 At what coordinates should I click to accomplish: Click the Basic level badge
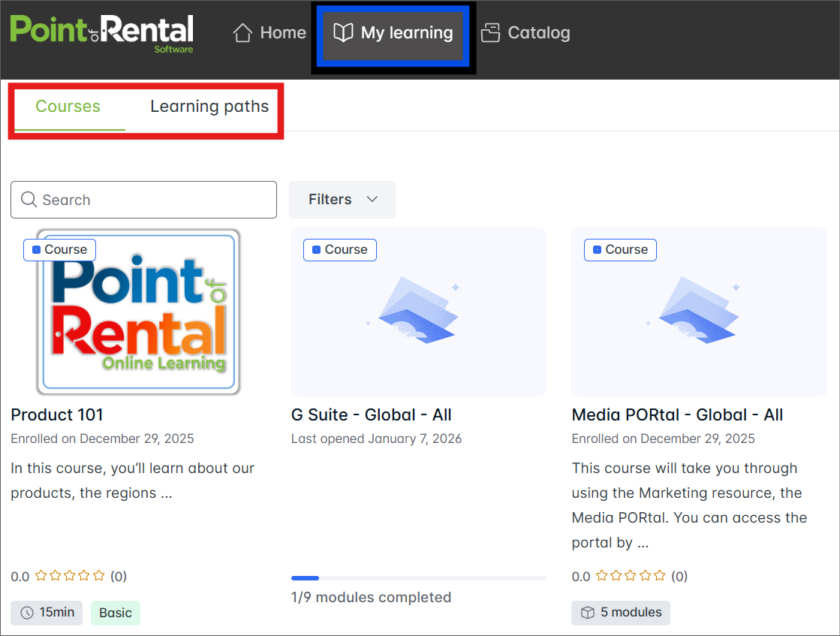tap(116, 613)
